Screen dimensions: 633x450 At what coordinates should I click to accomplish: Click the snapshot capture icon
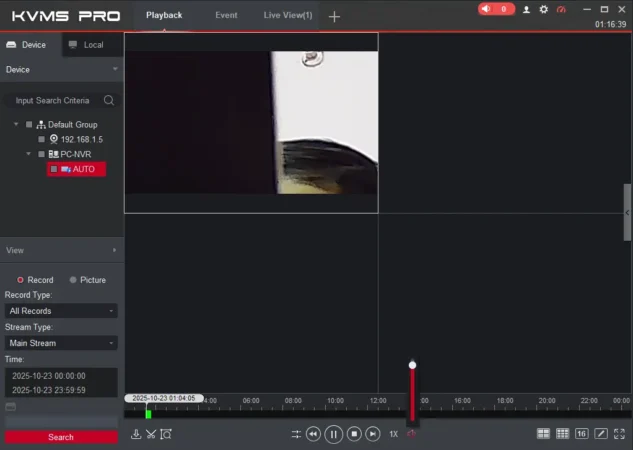pyautogui.click(x=166, y=434)
